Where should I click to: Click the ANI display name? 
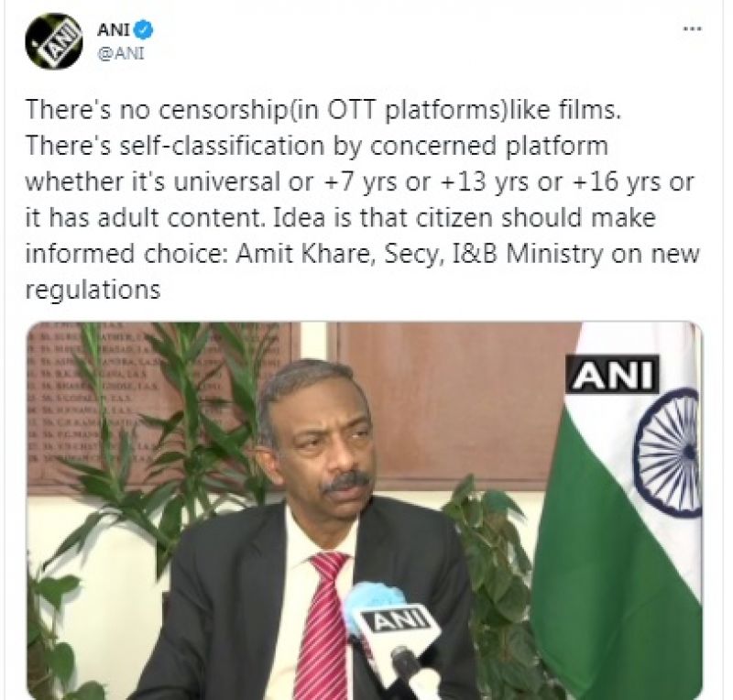click(113, 30)
